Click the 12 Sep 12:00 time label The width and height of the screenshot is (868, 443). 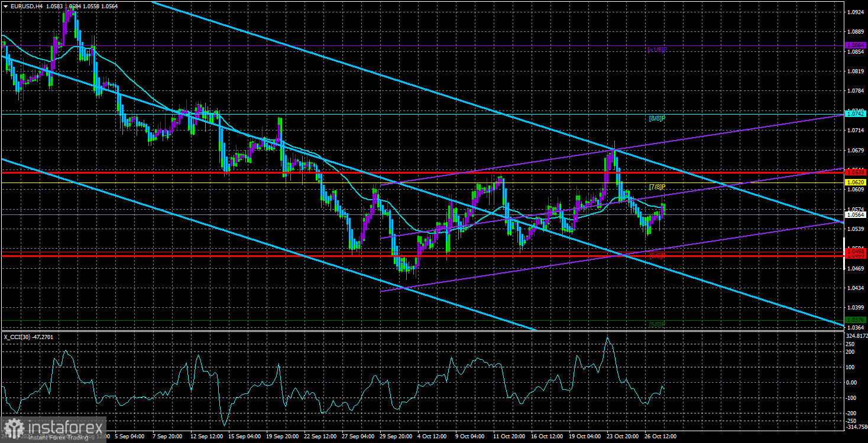206,437
